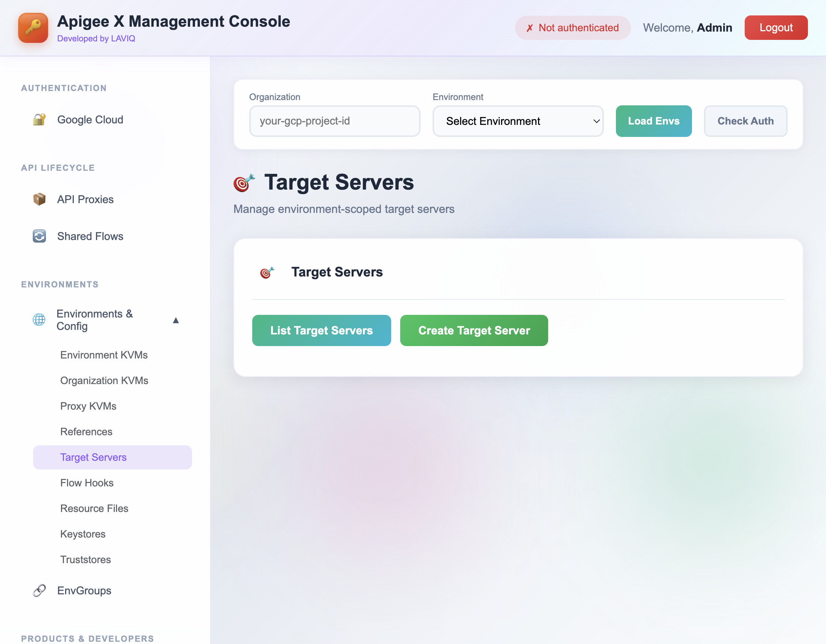The image size is (826, 644).
Task: Click the Apigee key logo icon
Action: point(33,27)
